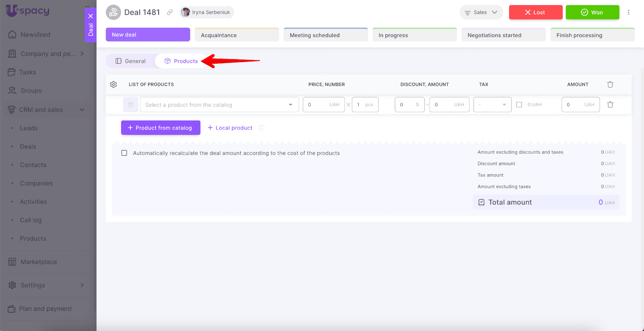Click the price input field

coord(318,105)
